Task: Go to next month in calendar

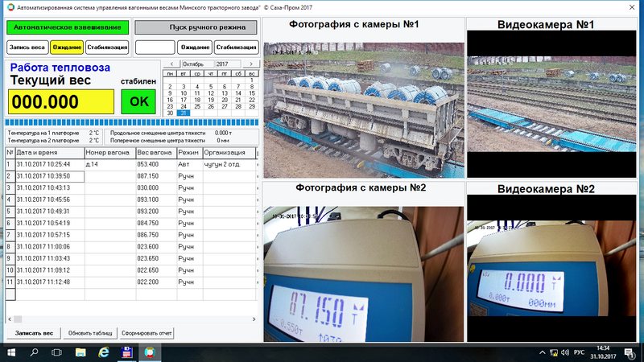Action: coord(251,64)
